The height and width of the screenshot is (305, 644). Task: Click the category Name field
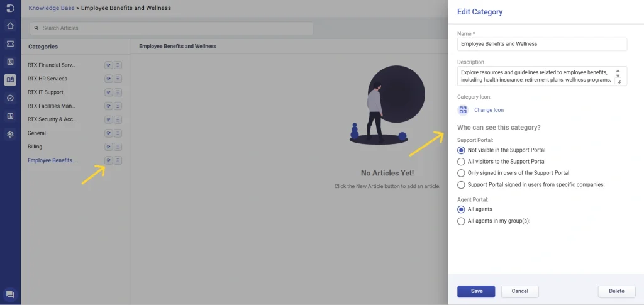pyautogui.click(x=542, y=44)
